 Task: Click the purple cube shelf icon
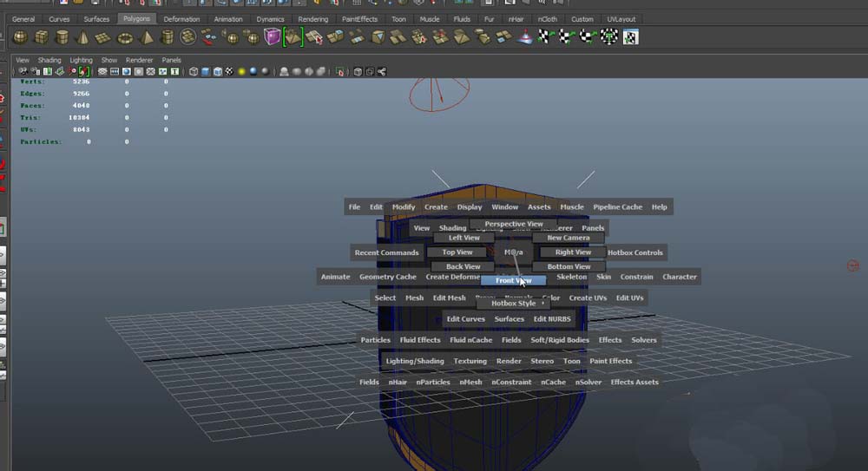(x=273, y=36)
